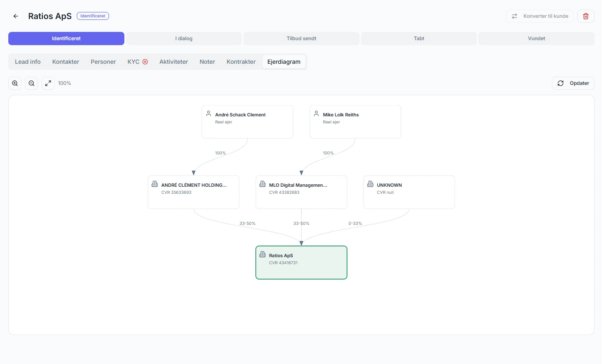Viewport: 602px width, 364px height.
Task: Zoom out of the ownership diagram
Action: pos(32,83)
